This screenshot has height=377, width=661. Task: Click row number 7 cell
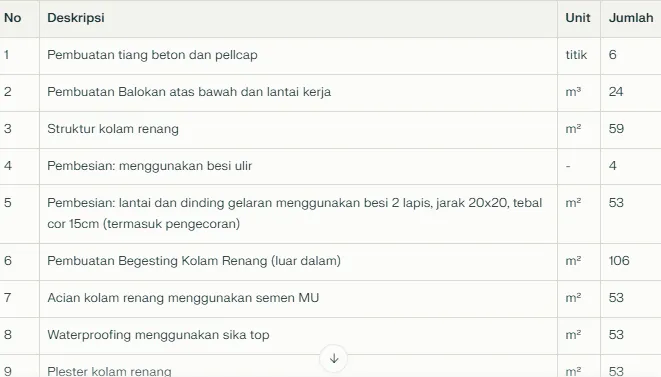pos(8,298)
